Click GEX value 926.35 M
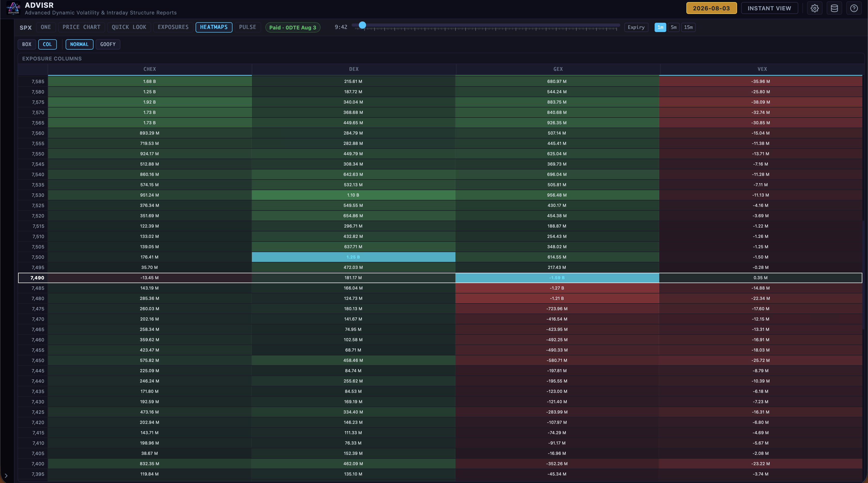This screenshot has width=868, height=483. 557,123
